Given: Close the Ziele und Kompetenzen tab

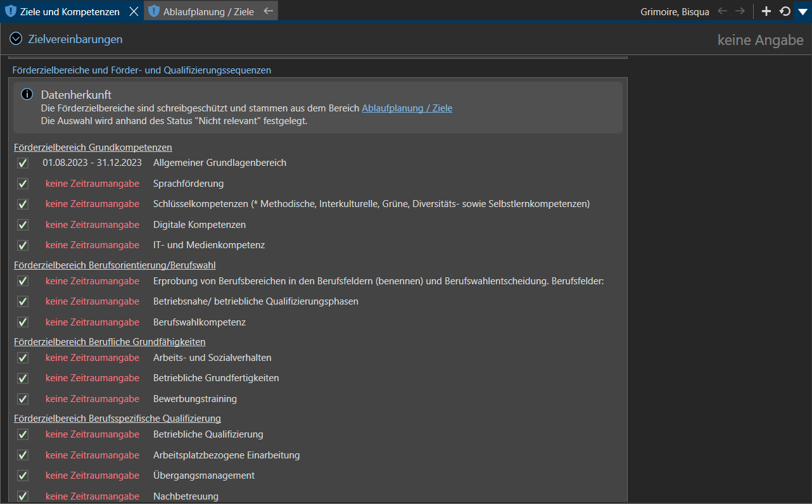Looking at the screenshot, I should point(134,11).
